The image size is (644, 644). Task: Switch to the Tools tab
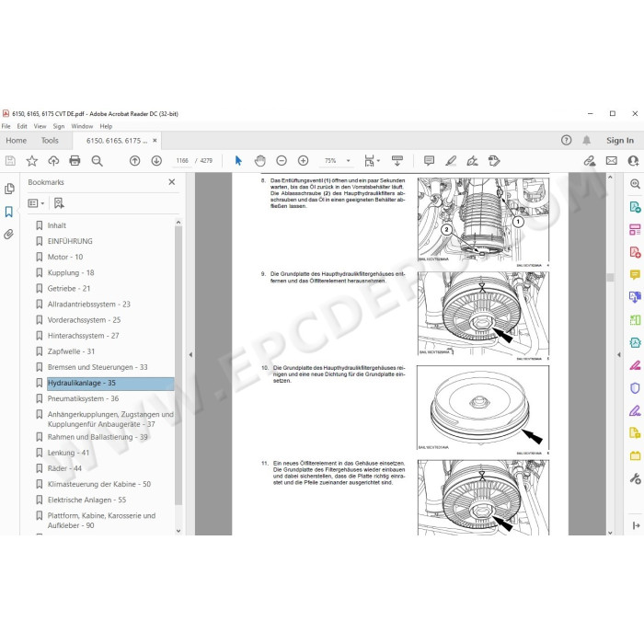pos(50,141)
